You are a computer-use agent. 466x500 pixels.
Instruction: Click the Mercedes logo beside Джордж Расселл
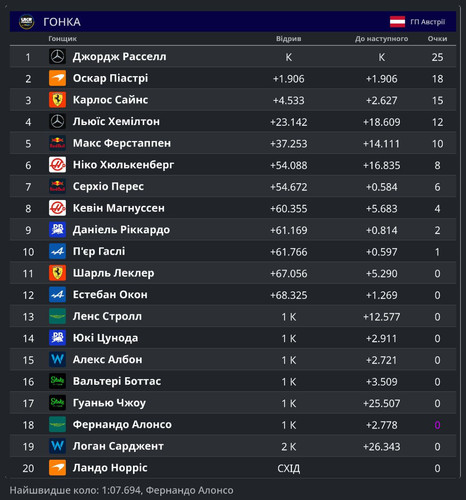pyautogui.click(x=57, y=56)
